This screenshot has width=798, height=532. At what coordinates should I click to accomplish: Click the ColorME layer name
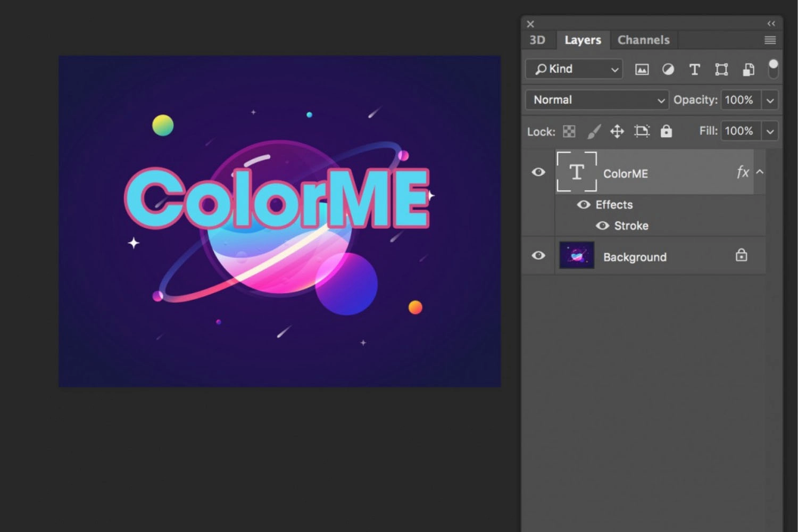(625, 174)
